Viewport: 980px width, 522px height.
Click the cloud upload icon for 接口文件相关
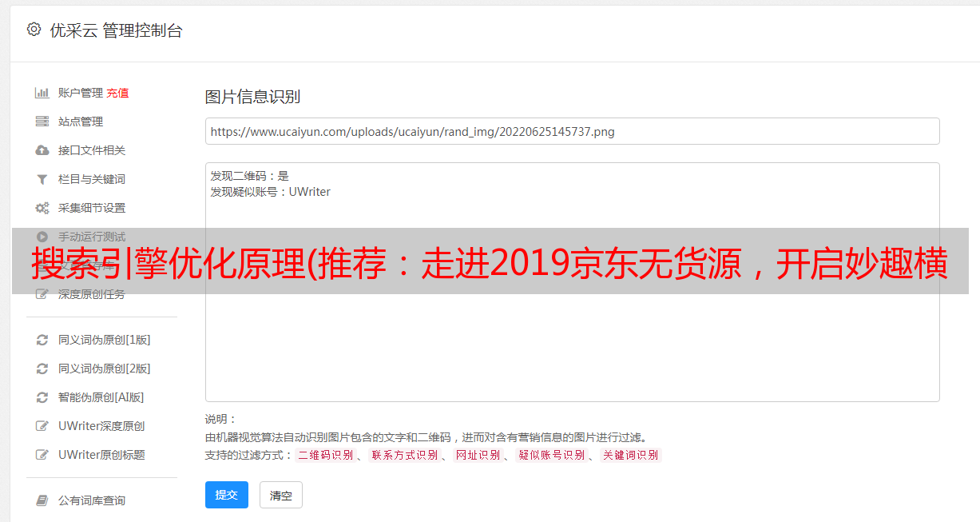tap(42, 150)
